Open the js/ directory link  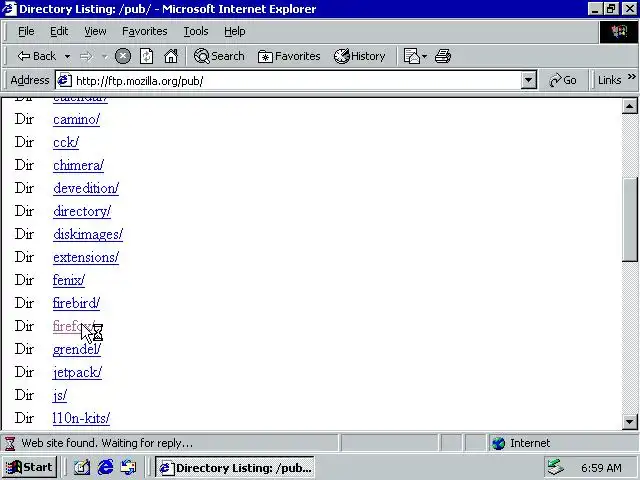(x=60, y=395)
